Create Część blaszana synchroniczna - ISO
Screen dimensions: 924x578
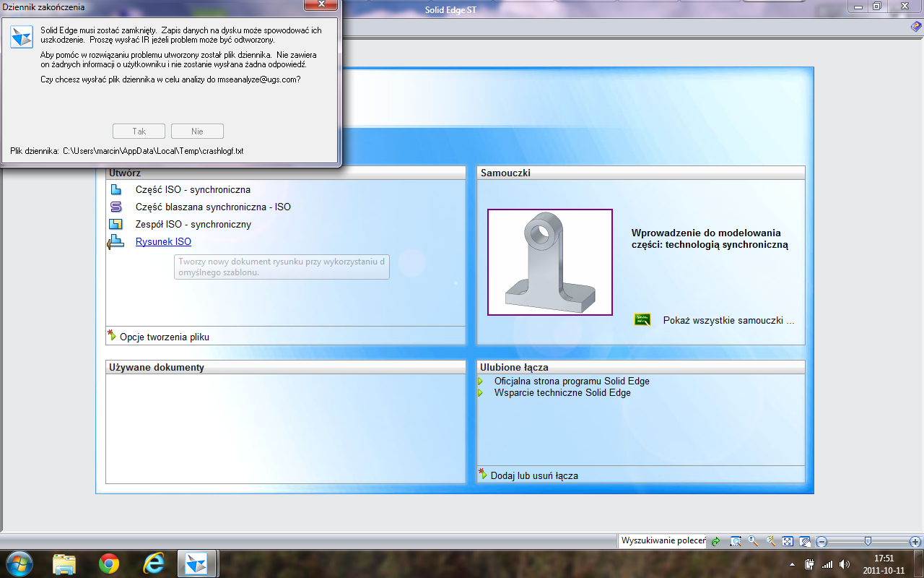tap(213, 207)
